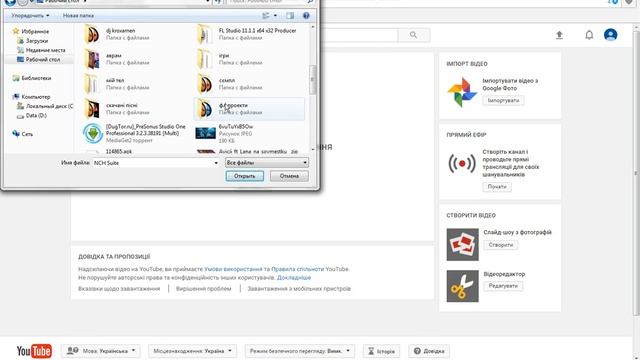Expand the file name history dropdown
The width and height of the screenshot is (640, 360).
216,163
